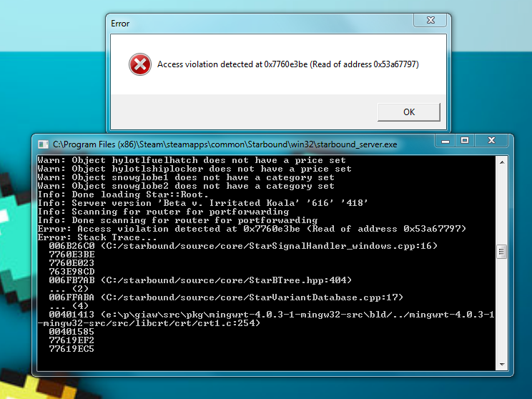Viewport: 532px width, 399px height.
Task: Close the Error dialog window
Action: 430,20
